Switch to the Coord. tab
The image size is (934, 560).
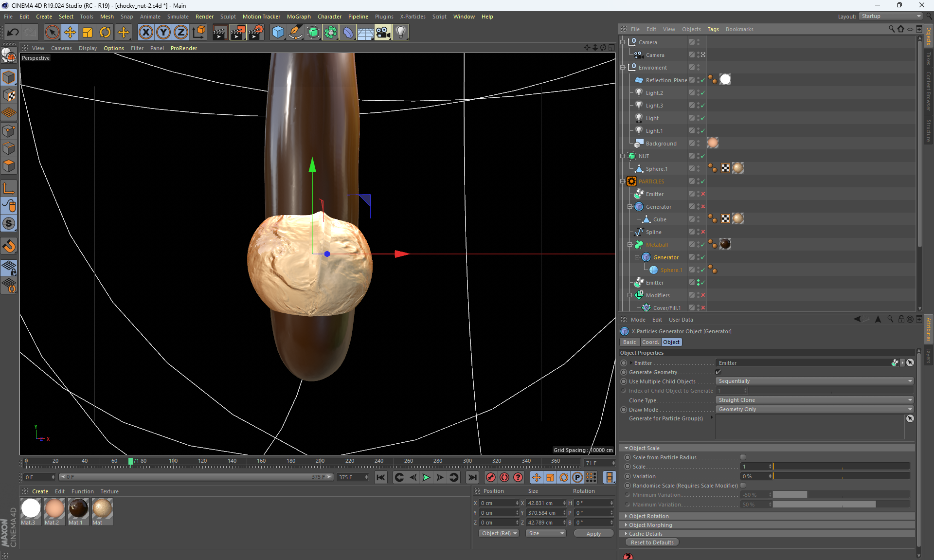[650, 342]
